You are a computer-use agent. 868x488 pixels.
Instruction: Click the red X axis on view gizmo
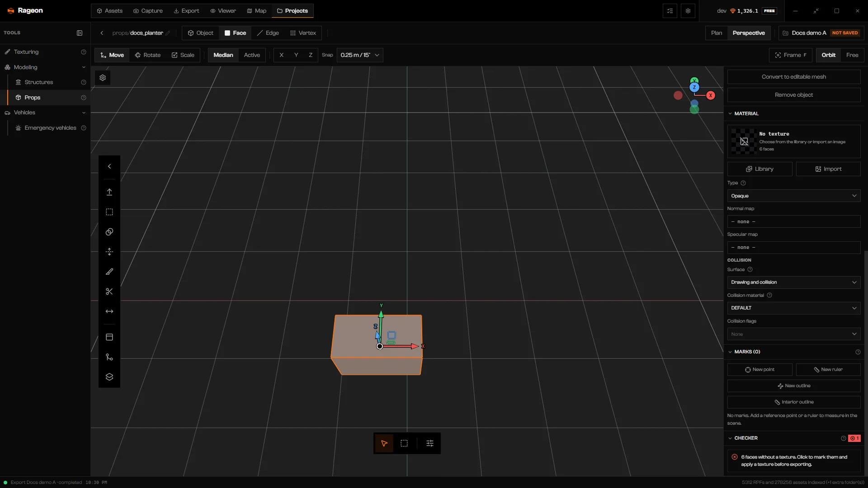[711, 95]
